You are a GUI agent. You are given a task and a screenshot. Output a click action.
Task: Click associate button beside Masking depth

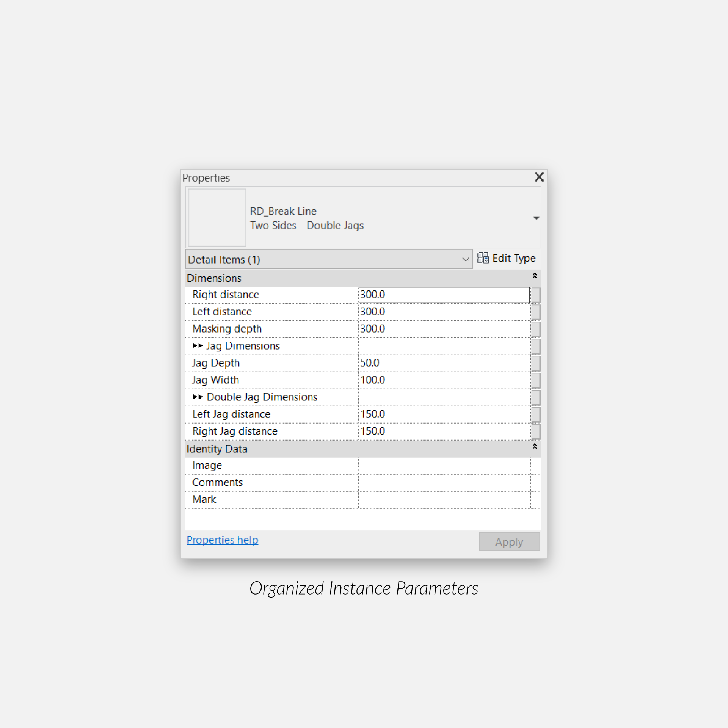click(535, 329)
